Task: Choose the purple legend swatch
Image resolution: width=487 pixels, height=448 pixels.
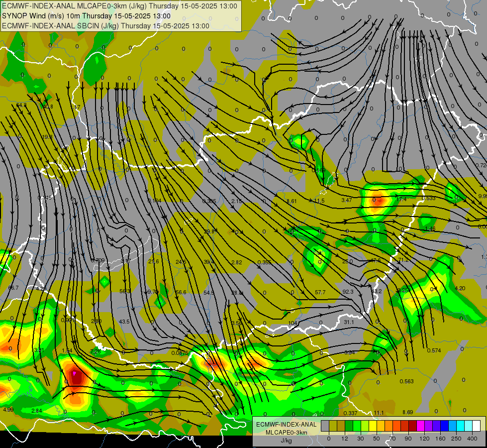Action: click(x=429, y=426)
